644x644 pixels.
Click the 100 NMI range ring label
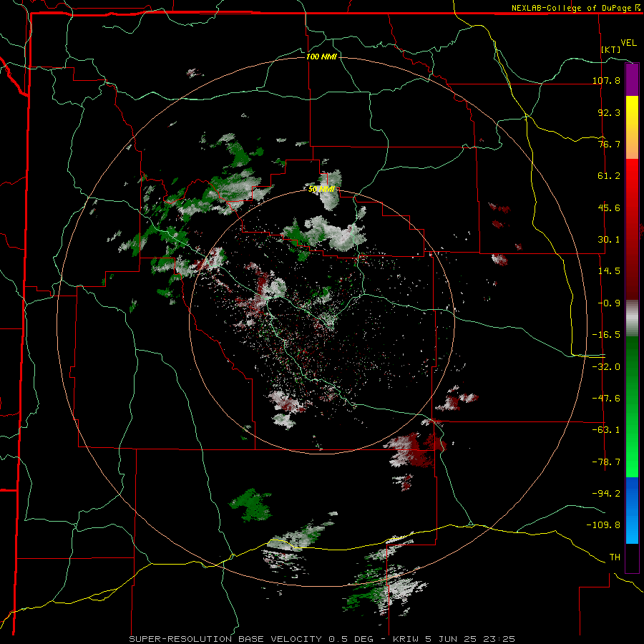pos(321,57)
